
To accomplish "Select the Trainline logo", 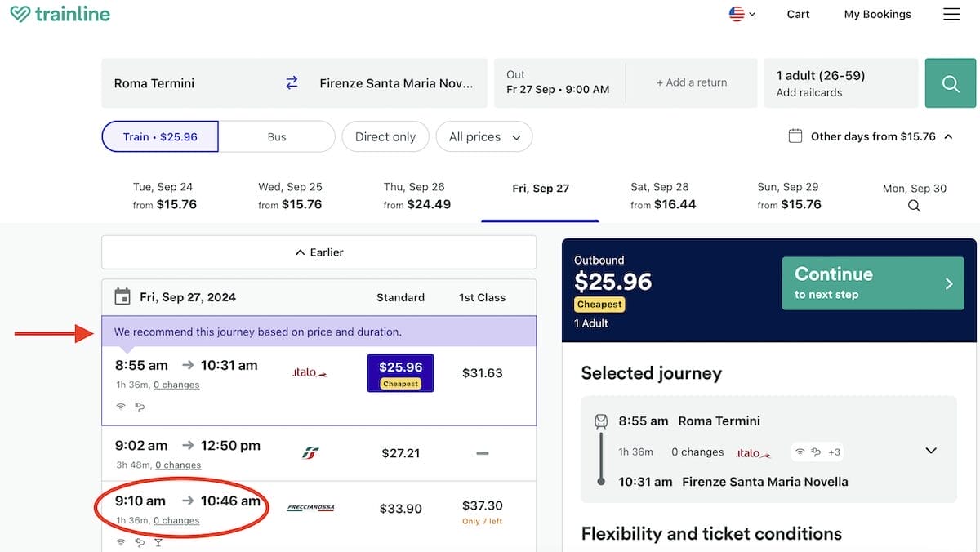I will point(59,13).
